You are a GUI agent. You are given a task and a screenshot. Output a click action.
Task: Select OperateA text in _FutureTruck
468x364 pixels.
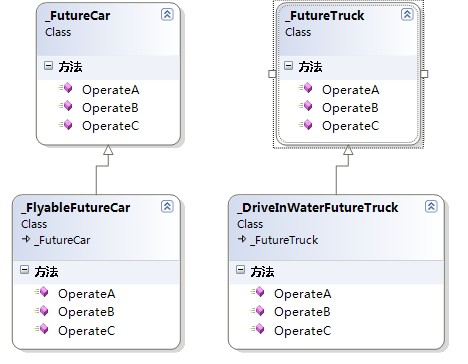point(351,90)
